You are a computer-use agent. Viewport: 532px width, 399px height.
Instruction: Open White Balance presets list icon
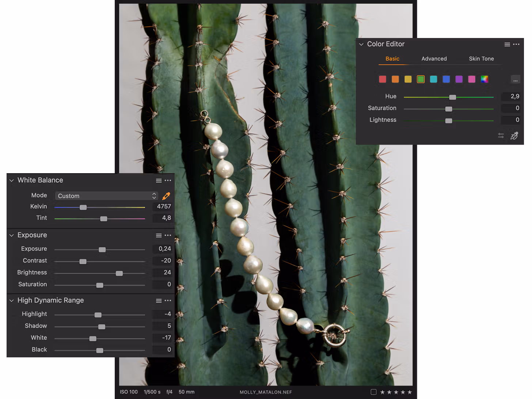[x=159, y=180]
